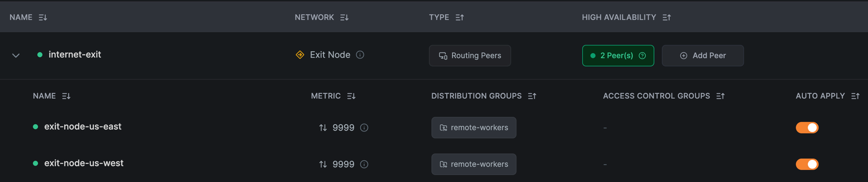Sort by AUTO APPLY column icon
The height and width of the screenshot is (182, 868).
tap(855, 96)
